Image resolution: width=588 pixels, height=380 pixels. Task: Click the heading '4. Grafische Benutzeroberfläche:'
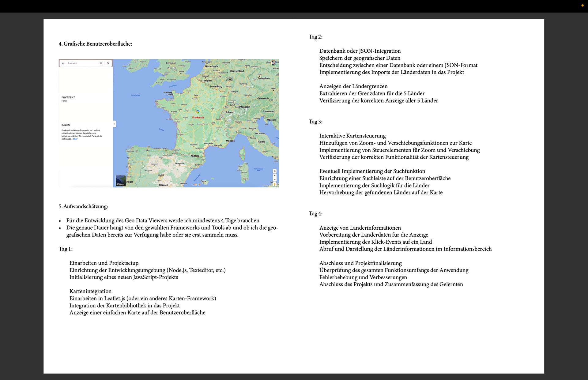point(96,44)
